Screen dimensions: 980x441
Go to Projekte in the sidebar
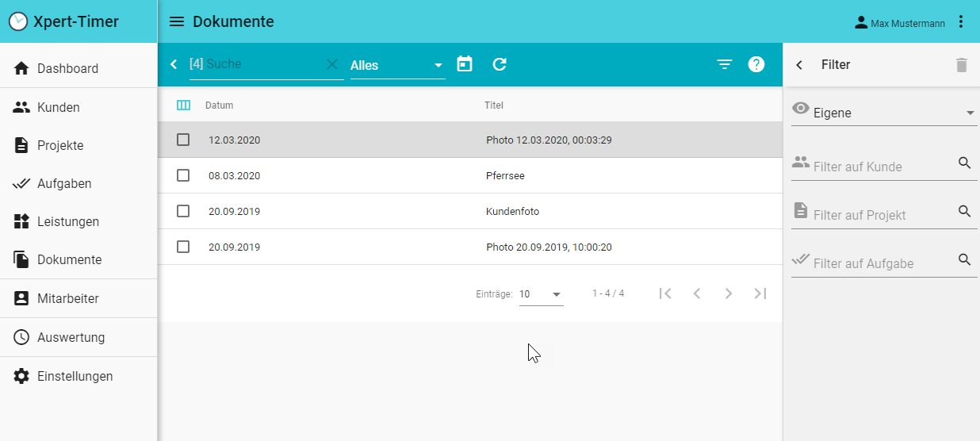60,145
